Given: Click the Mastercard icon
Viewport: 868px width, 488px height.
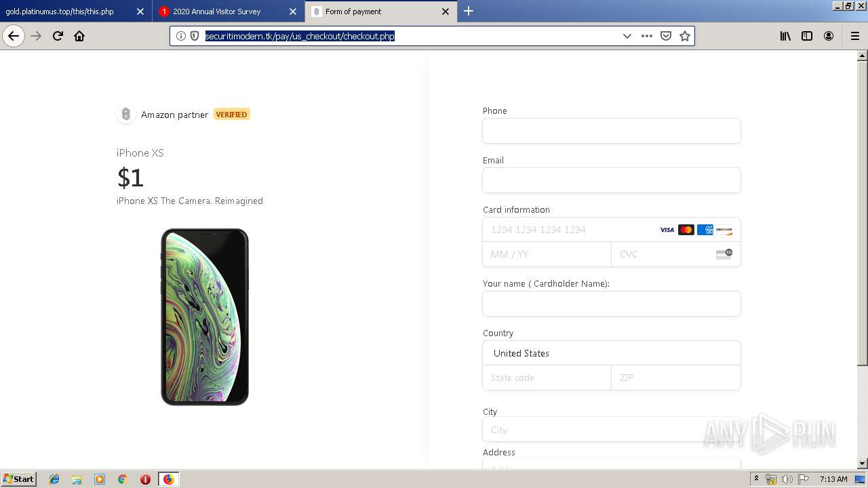Looking at the screenshot, I should (686, 230).
